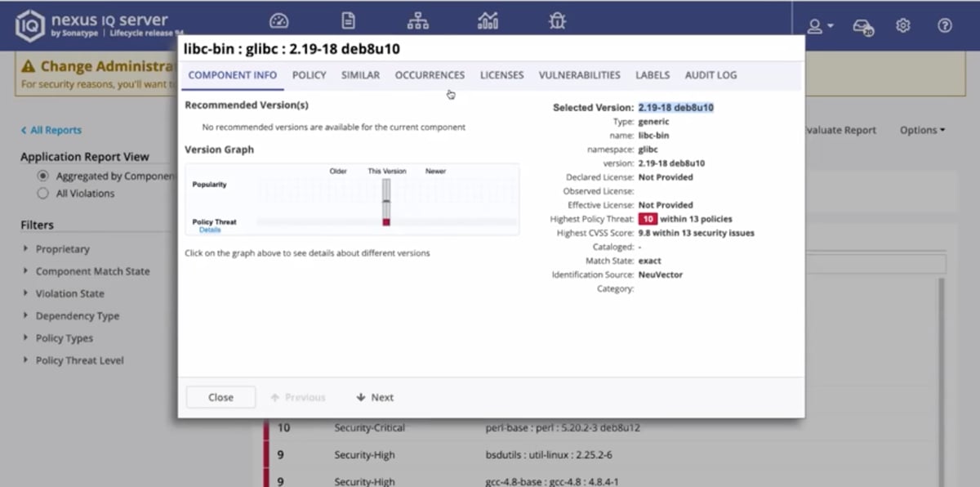Switch to the OCCURRENCES tab
This screenshot has height=487, width=980.
tap(430, 74)
